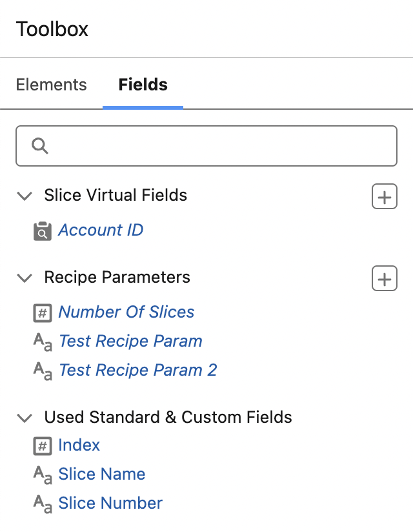The width and height of the screenshot is (413, 532).
Task: Click the plus button next to Recipe Parameters
Action: point(384,278)
